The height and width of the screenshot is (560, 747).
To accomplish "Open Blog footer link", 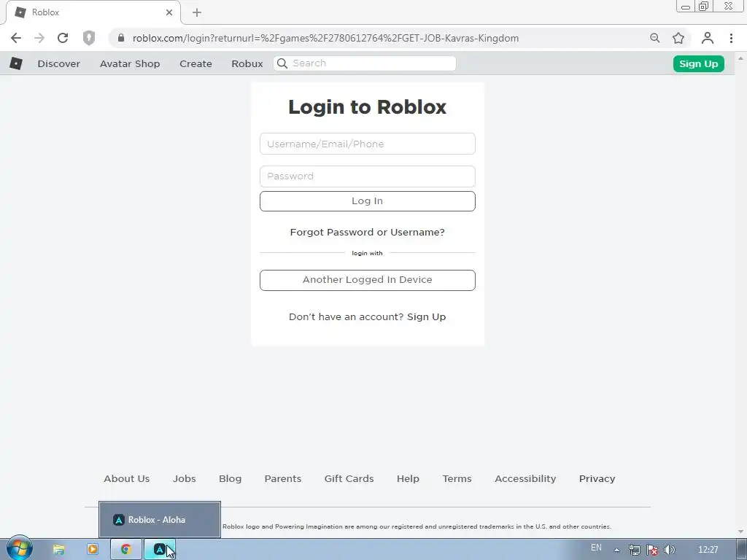I will click(230, 478).
